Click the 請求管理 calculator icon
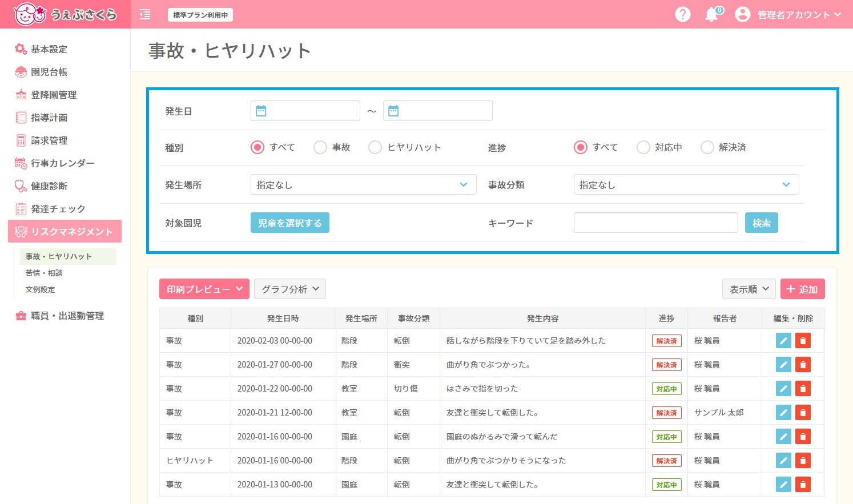853x504 pixels. tap(21, 140)
